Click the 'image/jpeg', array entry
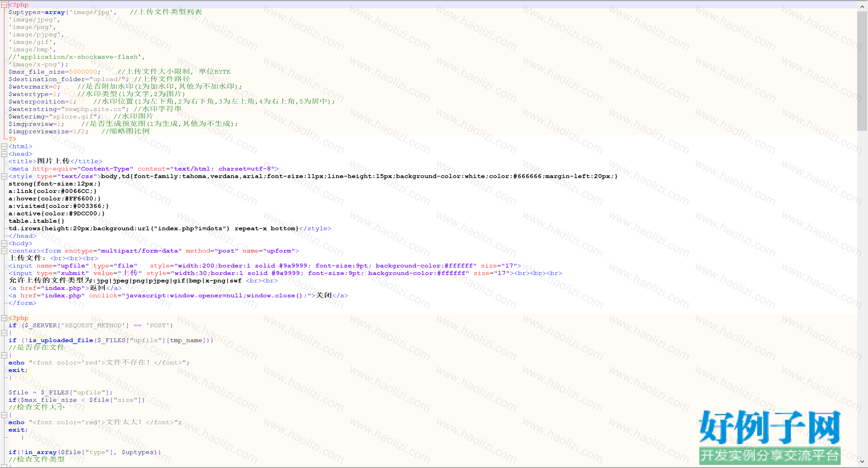Screen dimensions: 868x468 pyautogui.click(x=34, y=20)
